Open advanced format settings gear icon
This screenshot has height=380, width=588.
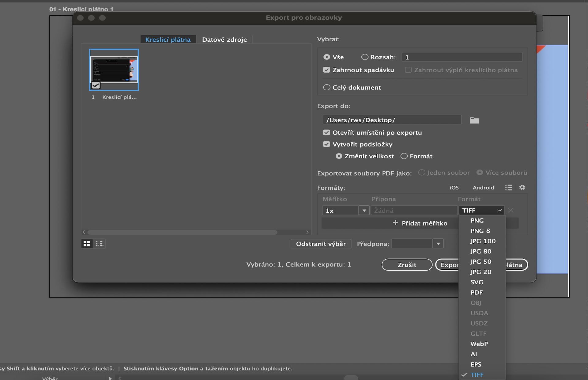click(x=522, y=187)
